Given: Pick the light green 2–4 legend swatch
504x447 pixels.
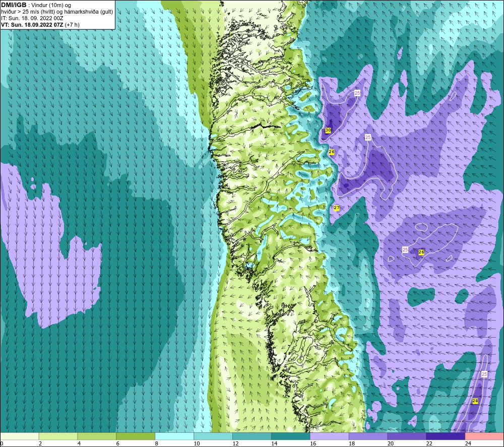Looking at the screenshot, I should pos(58,436).
